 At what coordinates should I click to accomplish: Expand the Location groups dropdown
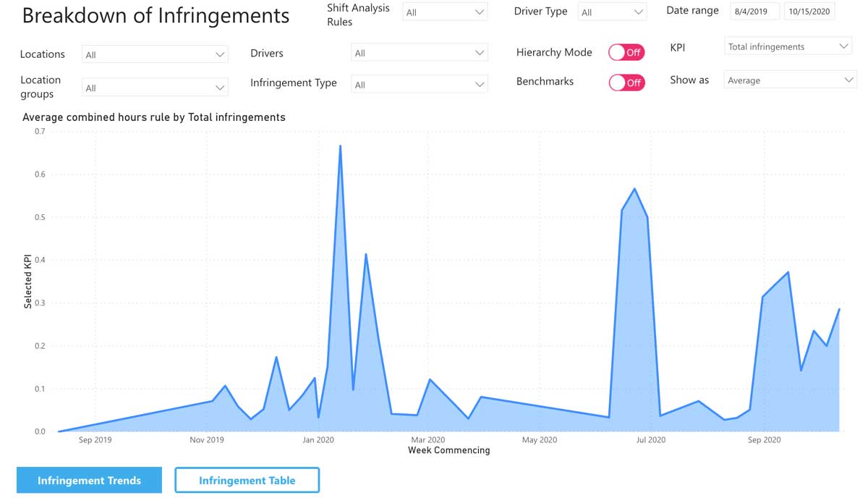point(155,88)
